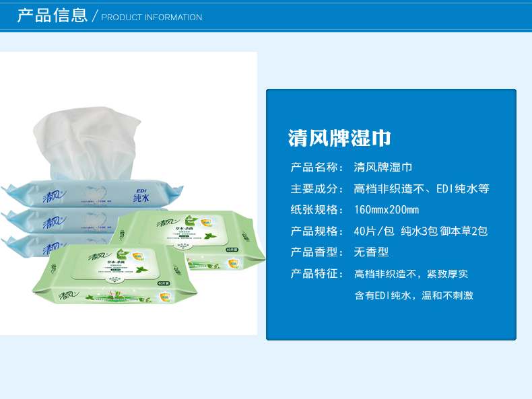Click the PRODUCT INFORMATION subtitle text
The height and width of the screenshot is (399, 532).
point(152,17)
